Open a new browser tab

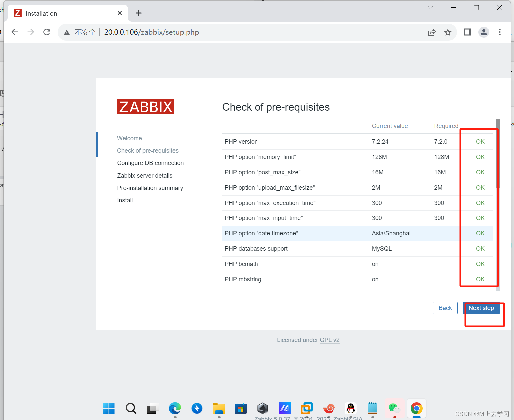point(139,13)
